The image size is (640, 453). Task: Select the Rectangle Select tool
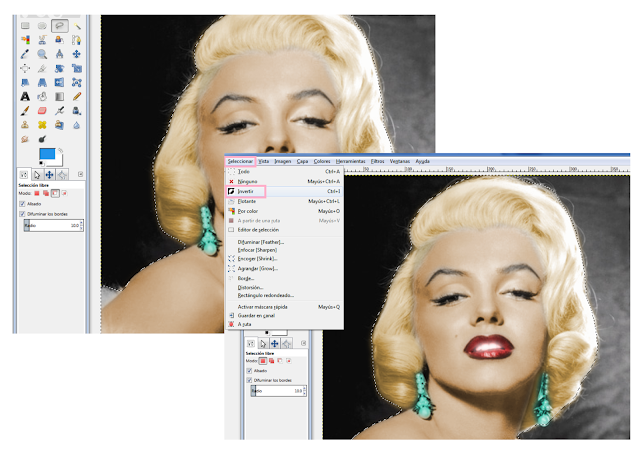[25, 26]
